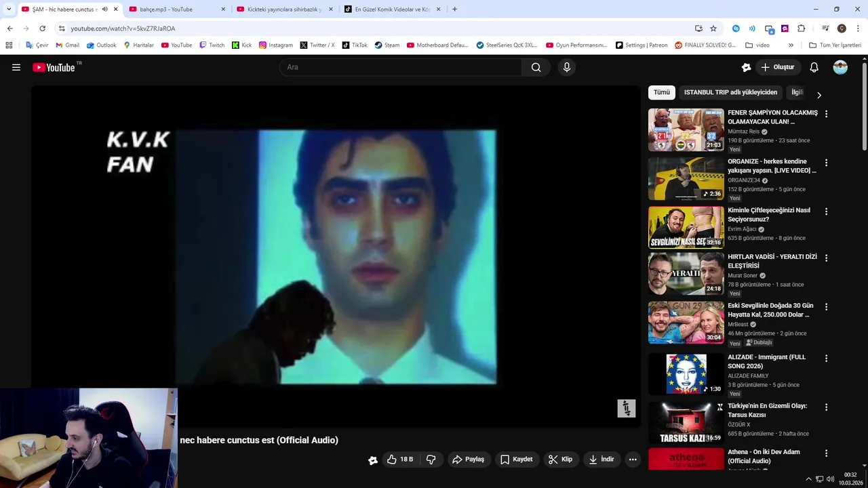Click the YouTube Ara search field
The height and width of the screenshot is (488, 868).
coord(400,67)
